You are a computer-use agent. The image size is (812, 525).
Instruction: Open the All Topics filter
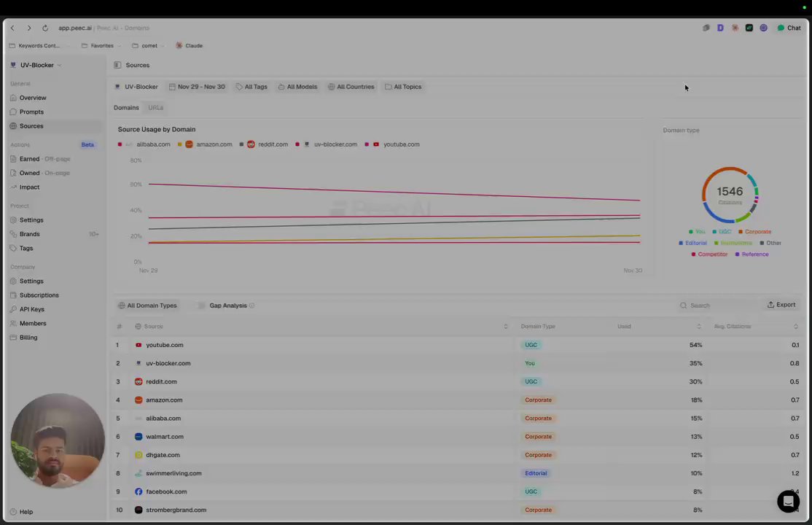coord(403,87)
